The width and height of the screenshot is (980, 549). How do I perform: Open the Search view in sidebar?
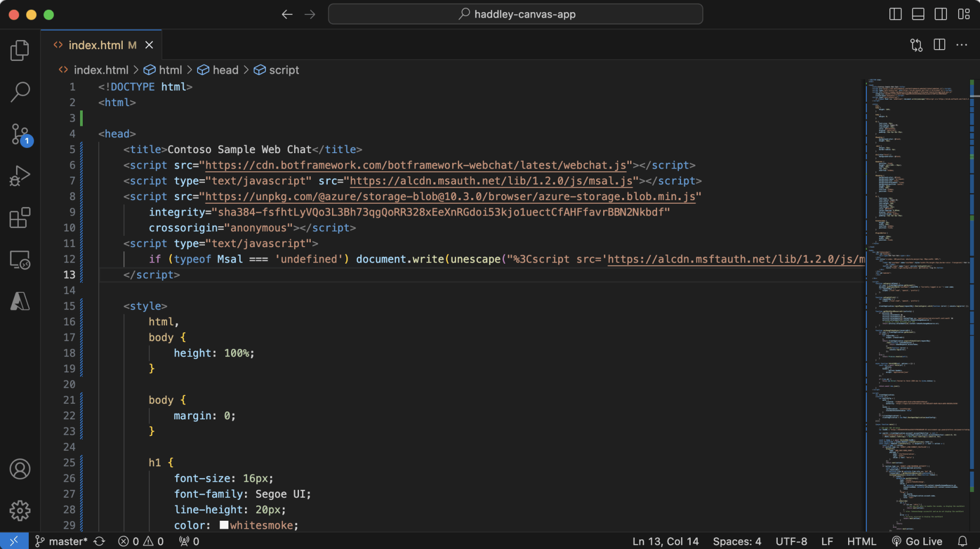[20, 92]
